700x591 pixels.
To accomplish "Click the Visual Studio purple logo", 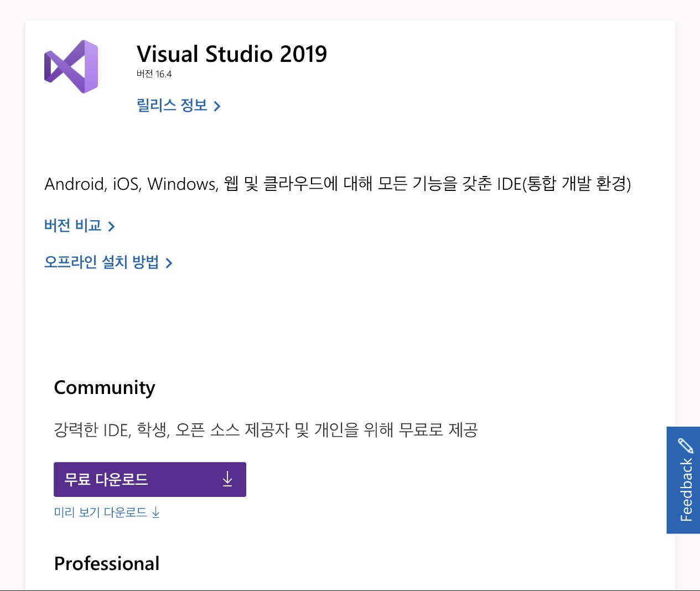I will point(71,66).
